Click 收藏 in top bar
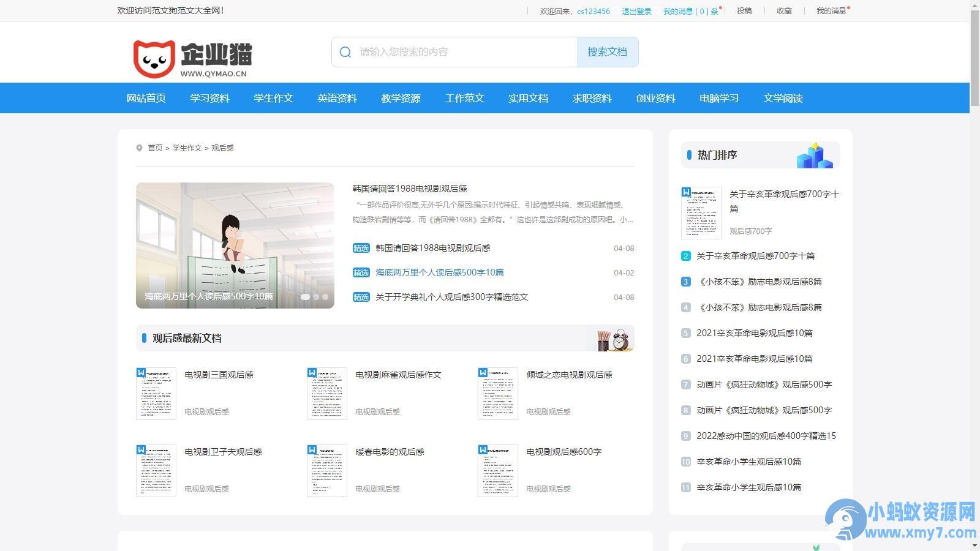This screenshot has height=551, width=980. coord(785,11)
